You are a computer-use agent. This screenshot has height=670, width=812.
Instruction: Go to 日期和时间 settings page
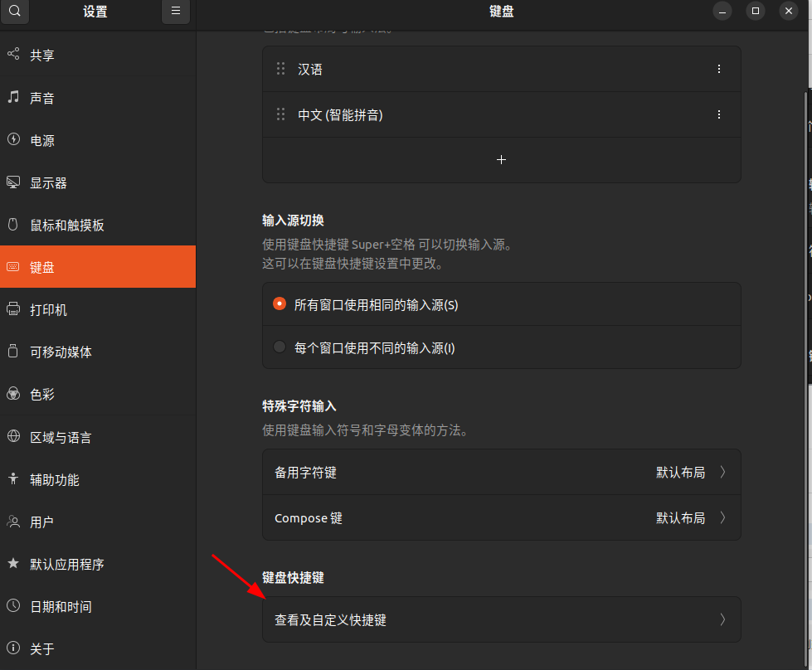pos(98,606)
